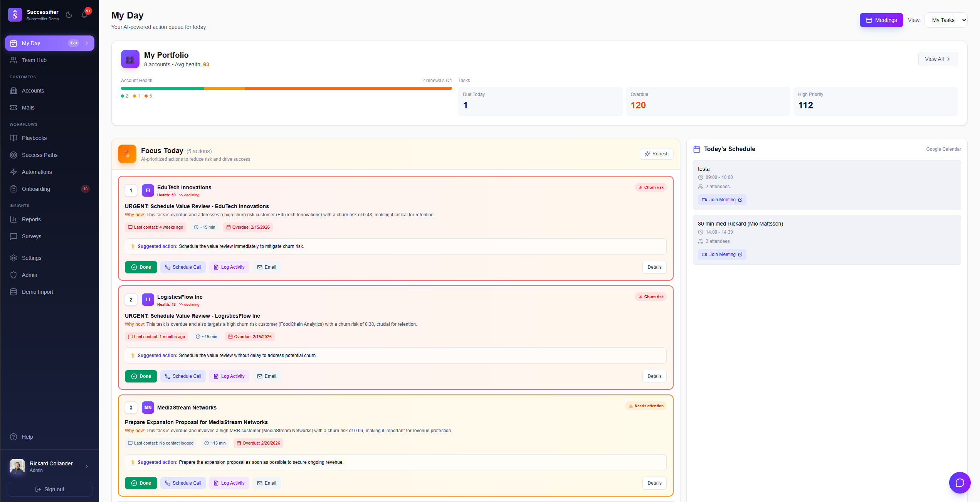The height and width of the screenshot is (502, 980).
Task: Toggle dark mode moon icon
Action: [x=69, y=15]
